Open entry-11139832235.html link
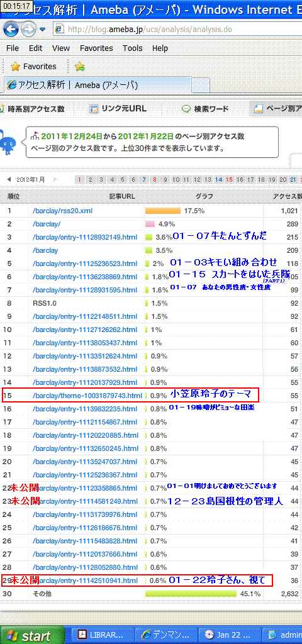The image size is (302, 644). (85, 409)
